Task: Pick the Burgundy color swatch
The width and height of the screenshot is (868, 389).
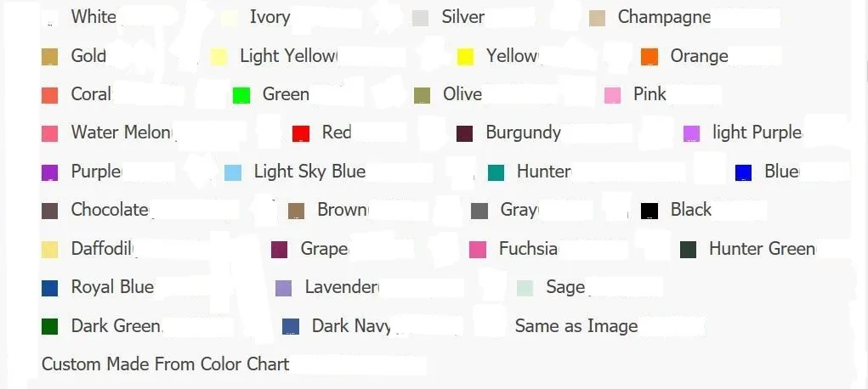Action: point(464,134)
